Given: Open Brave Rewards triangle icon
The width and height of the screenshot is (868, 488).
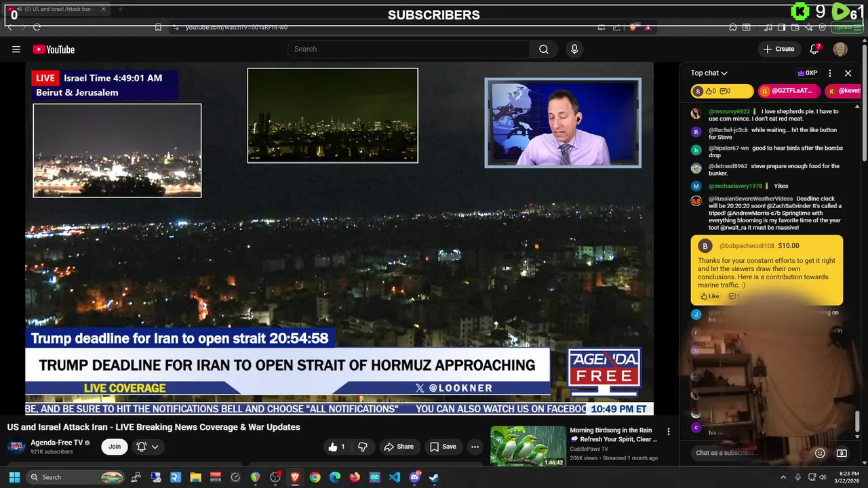Looking at the screenshot, I should click(648, 27).
